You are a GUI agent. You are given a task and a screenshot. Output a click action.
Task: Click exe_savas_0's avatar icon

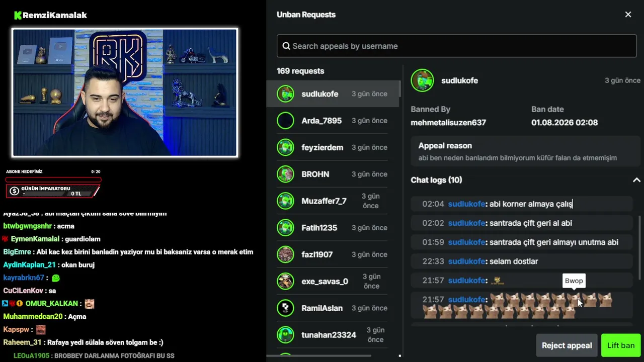(285, 281)
